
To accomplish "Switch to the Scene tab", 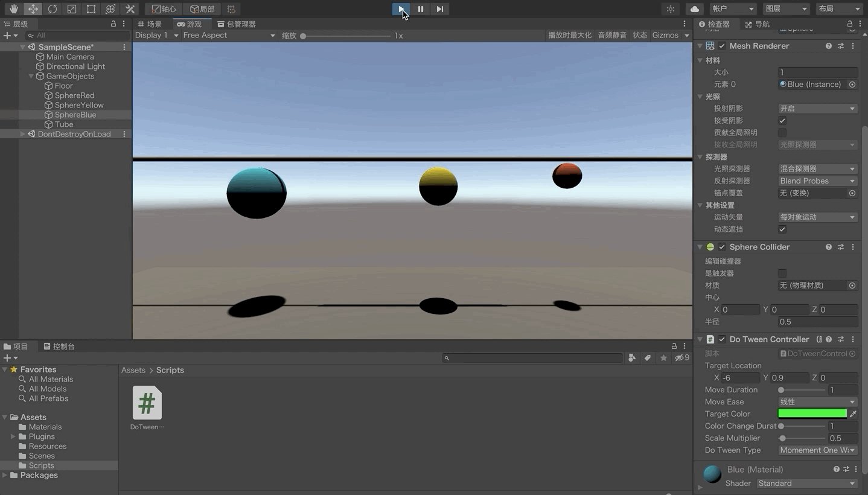I will click(x=150, y=24).
